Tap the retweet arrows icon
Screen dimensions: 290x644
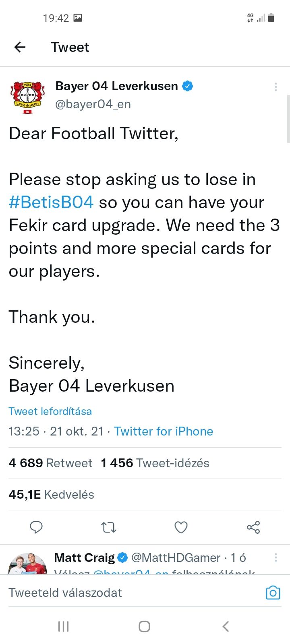109,527
